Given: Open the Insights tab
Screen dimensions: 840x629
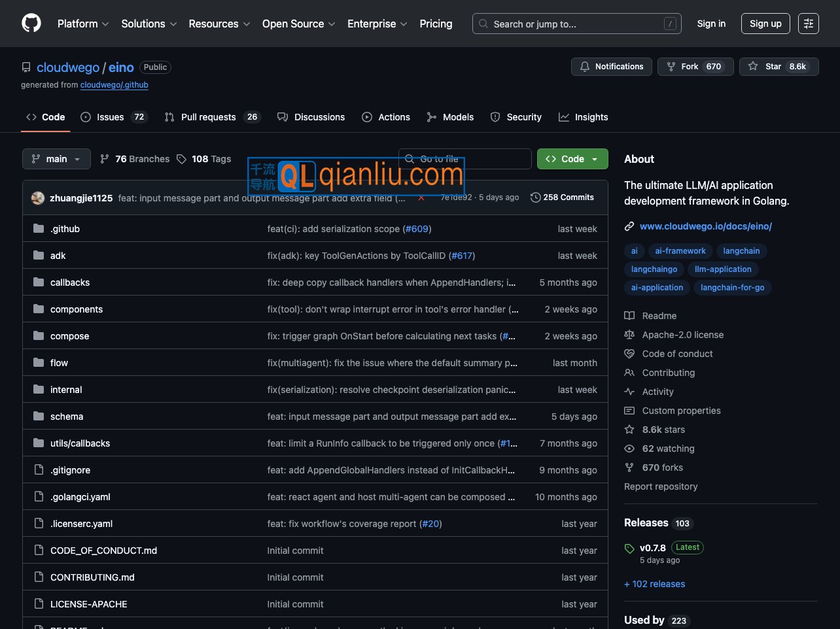Looking at the screenshot, I should 583,117.
